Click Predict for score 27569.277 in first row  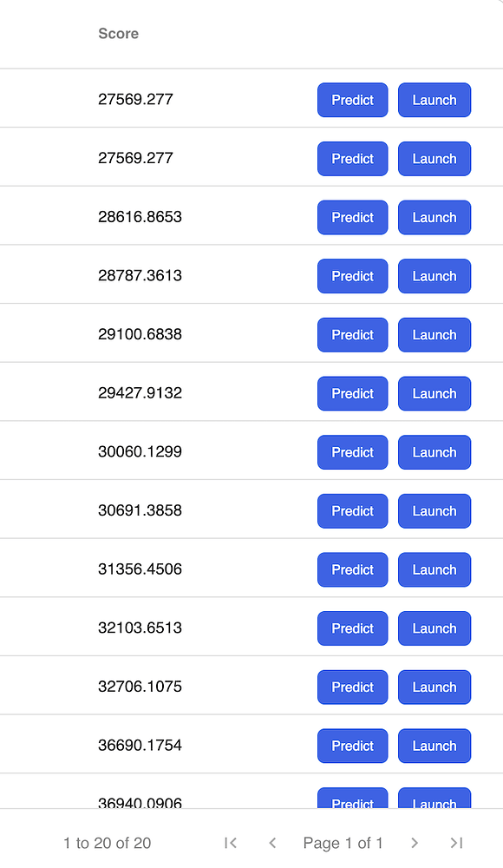coord(352,100)
